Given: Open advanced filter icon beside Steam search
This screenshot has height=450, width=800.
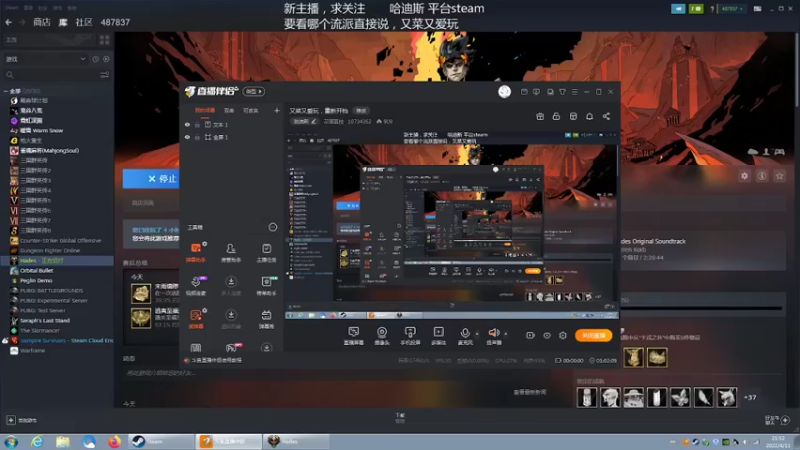Looking at the screenshot, I should (105, 75).
